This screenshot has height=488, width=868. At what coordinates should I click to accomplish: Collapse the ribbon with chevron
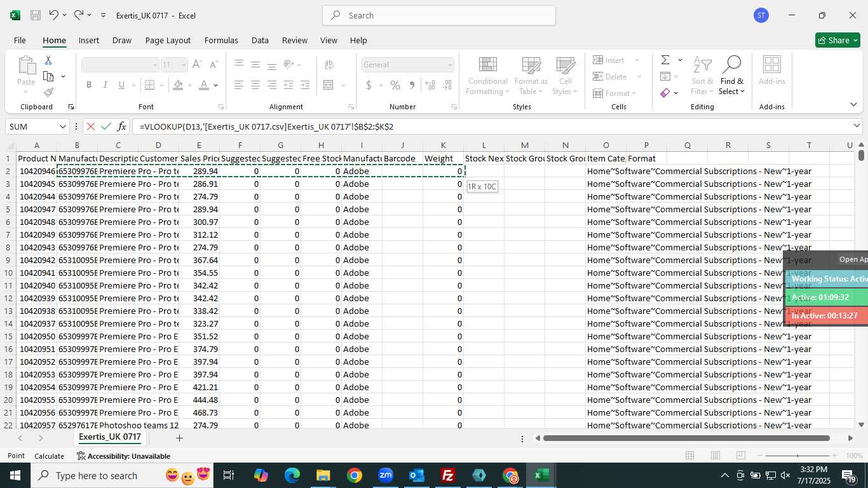[853, 105]
